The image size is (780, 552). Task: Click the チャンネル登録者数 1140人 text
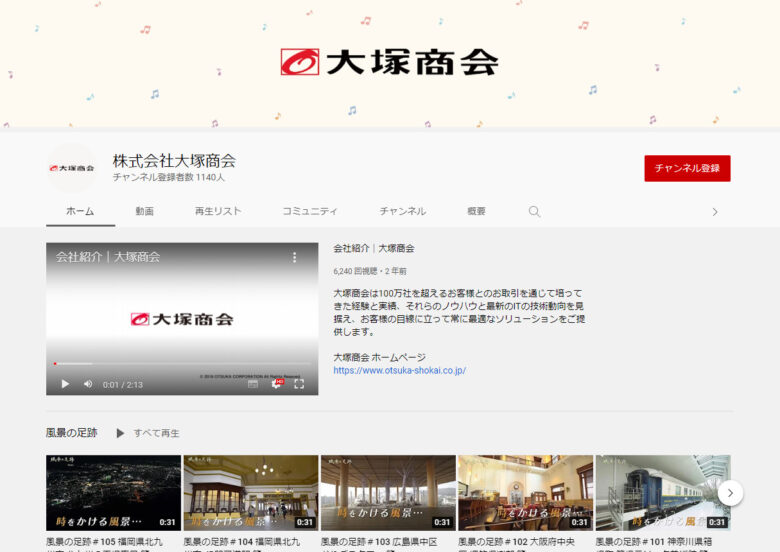(x=169, y=178)
